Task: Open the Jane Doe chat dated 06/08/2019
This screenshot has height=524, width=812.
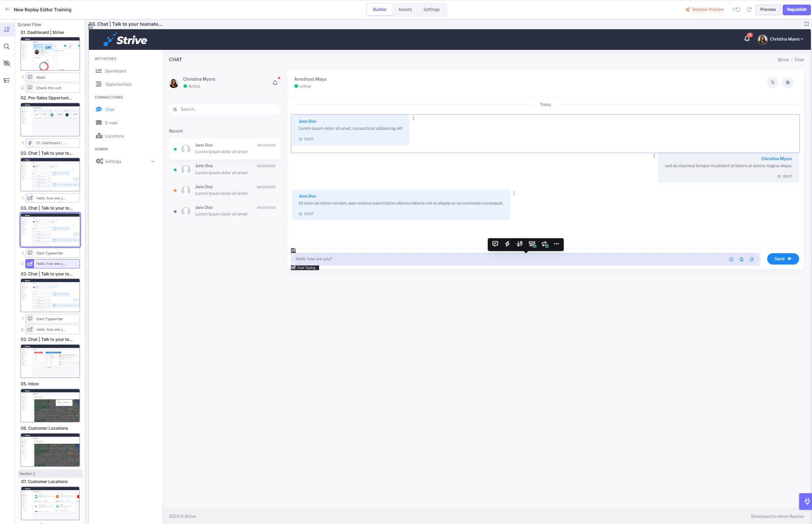Action: point(225,190)
